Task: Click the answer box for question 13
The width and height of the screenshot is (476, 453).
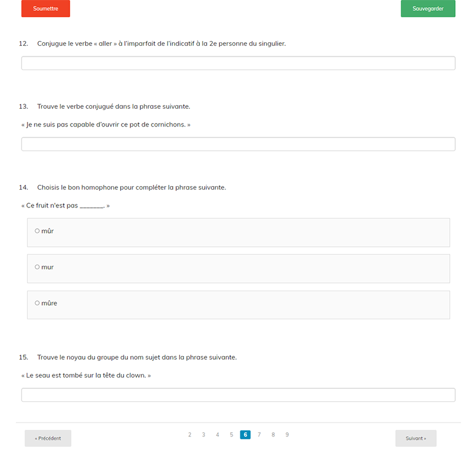Action: [x=238, y=144]
